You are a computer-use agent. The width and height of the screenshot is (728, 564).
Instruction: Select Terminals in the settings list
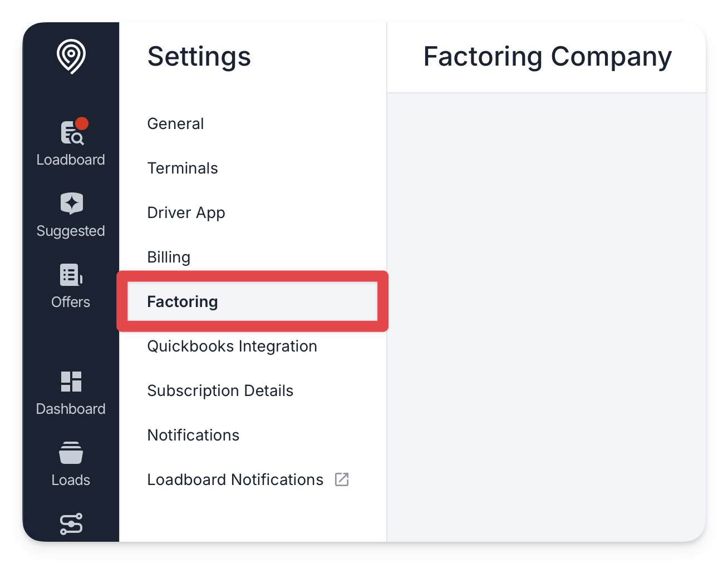(x=183, y=168)
